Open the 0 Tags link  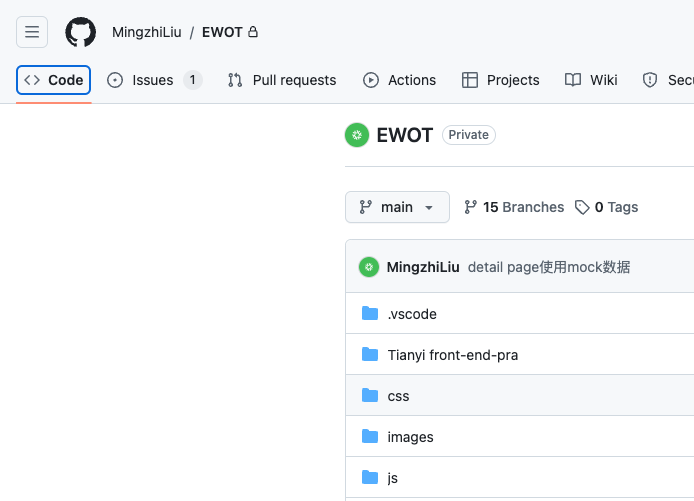(606, 207)
